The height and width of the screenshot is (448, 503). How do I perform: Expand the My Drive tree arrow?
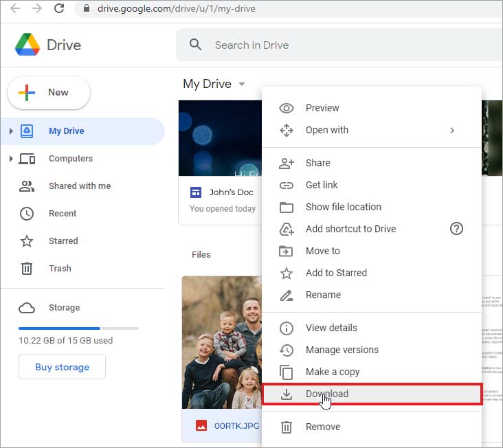[x=11, y=131]
